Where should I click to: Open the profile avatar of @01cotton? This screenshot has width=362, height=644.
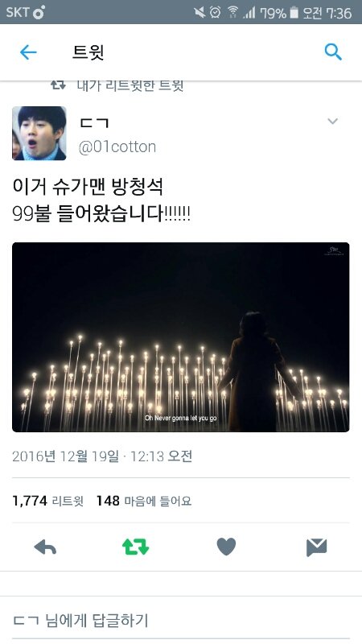tap(39, 133)
